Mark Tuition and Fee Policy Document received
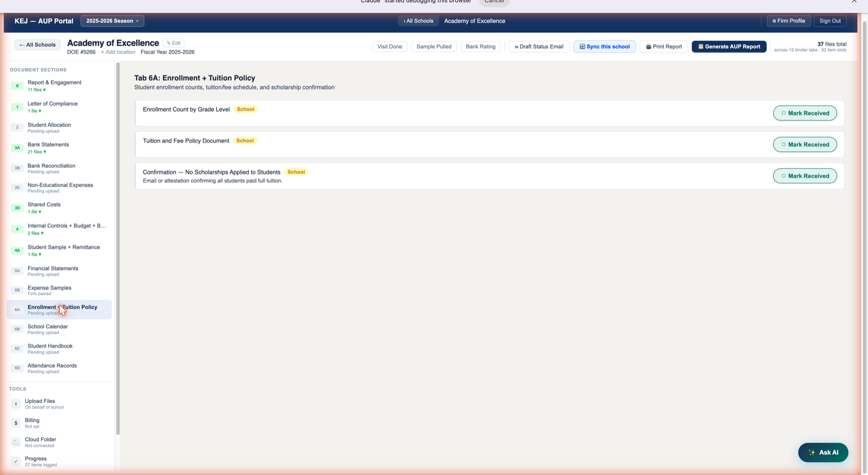This screenshot has width=868, height=475. [x=805, y=144]
